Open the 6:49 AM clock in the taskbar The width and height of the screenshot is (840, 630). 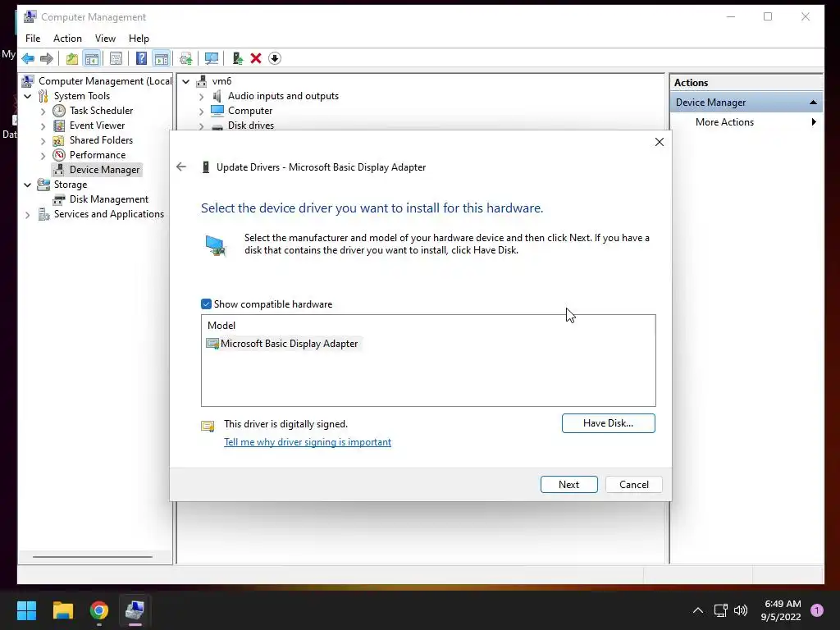(x=781, y=610)
